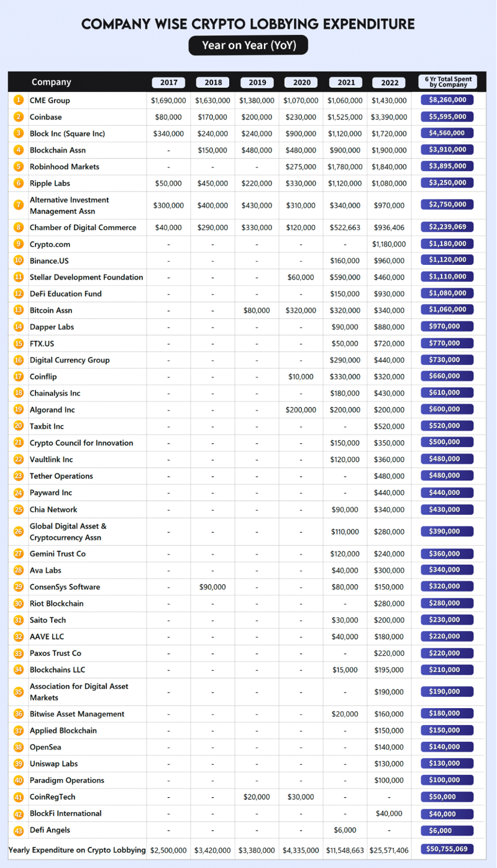Select badge 43 beside Defi Angels
This screenshot has width=497, height=868.
(x=19, y=830)
